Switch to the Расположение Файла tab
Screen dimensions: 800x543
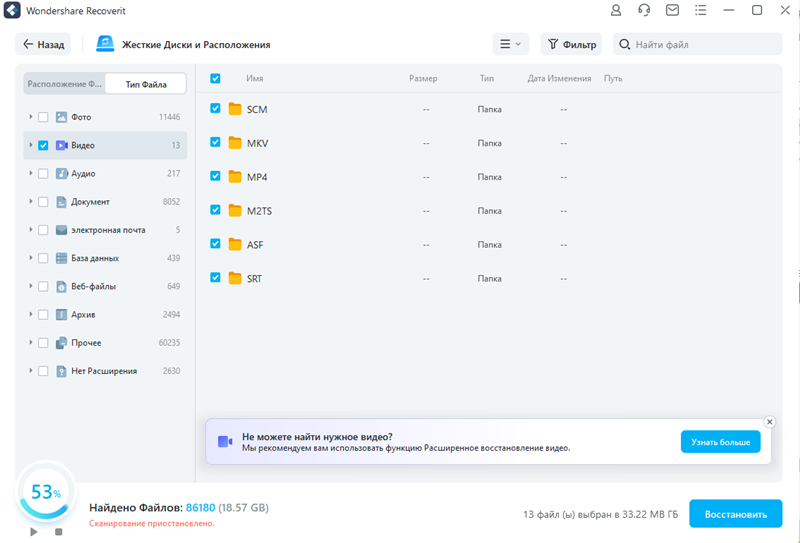[64, 84]
